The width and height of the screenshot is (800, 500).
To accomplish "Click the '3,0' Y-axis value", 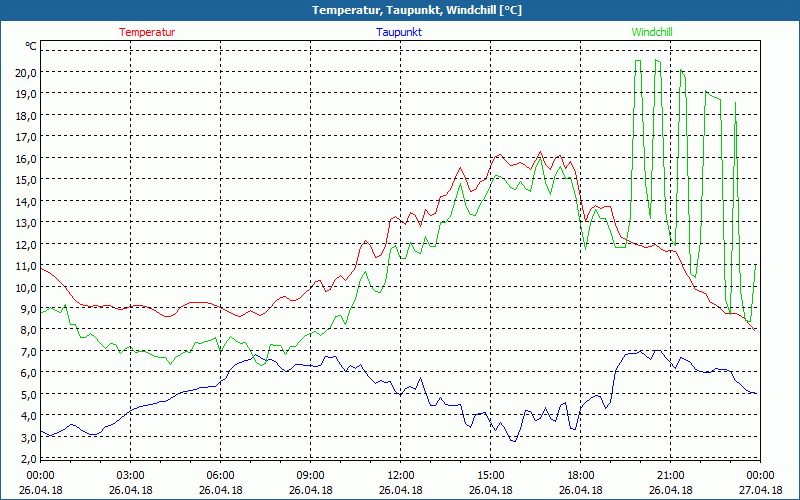I will pos(28,438).
